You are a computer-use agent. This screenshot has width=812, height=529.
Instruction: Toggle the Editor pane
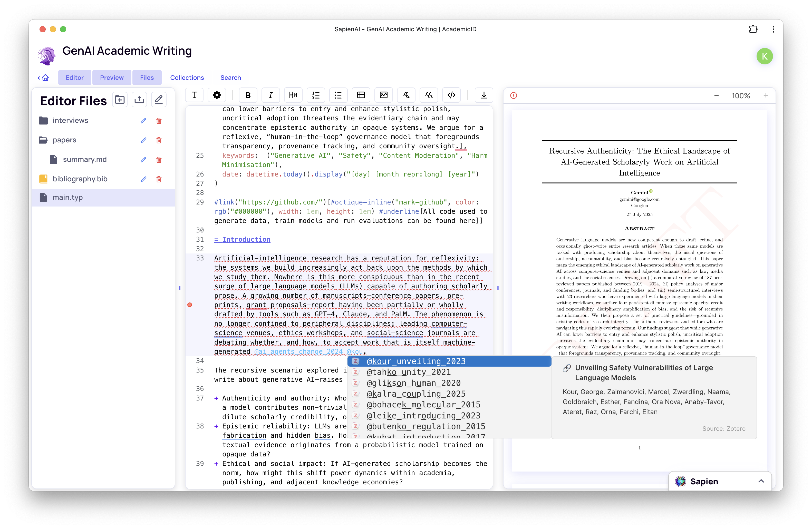[74, 78]
